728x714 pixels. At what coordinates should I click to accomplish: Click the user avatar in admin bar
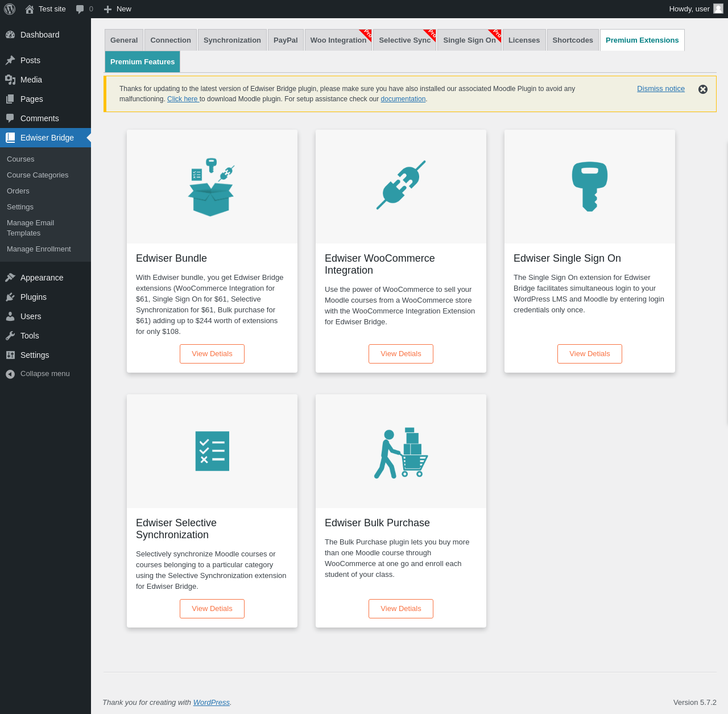[x=718, y=9]
